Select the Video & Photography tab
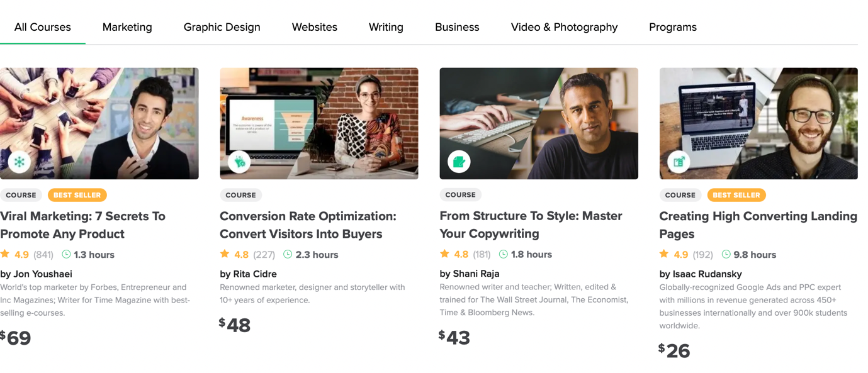Screen dimensions: 868x373 click(564, 27)
